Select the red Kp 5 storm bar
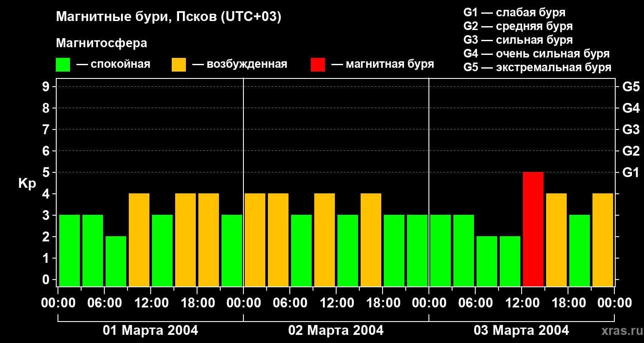644x343 pixels. (533, 229)
